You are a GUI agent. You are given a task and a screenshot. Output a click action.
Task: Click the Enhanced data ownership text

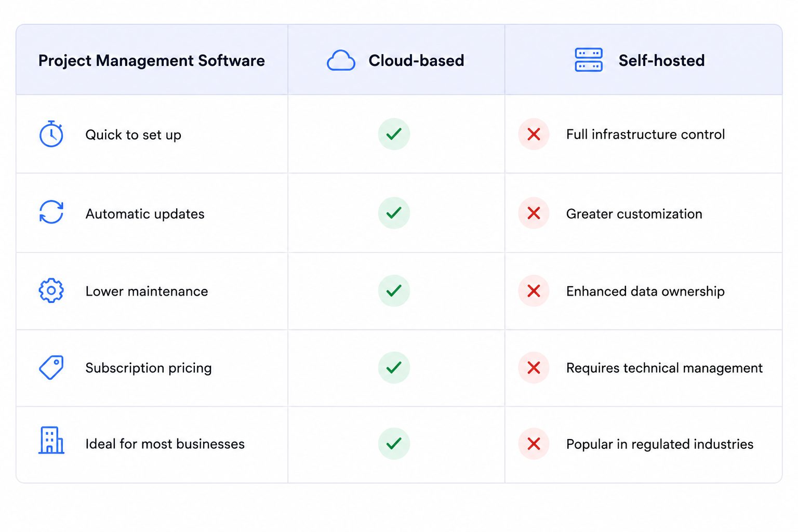(645, 291)
